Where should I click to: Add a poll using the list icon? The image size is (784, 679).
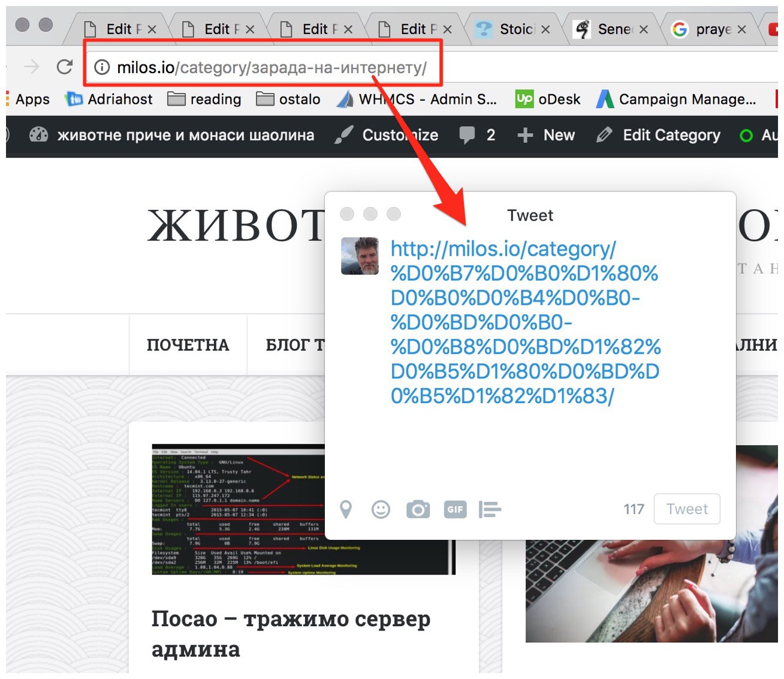coord(490,509)
